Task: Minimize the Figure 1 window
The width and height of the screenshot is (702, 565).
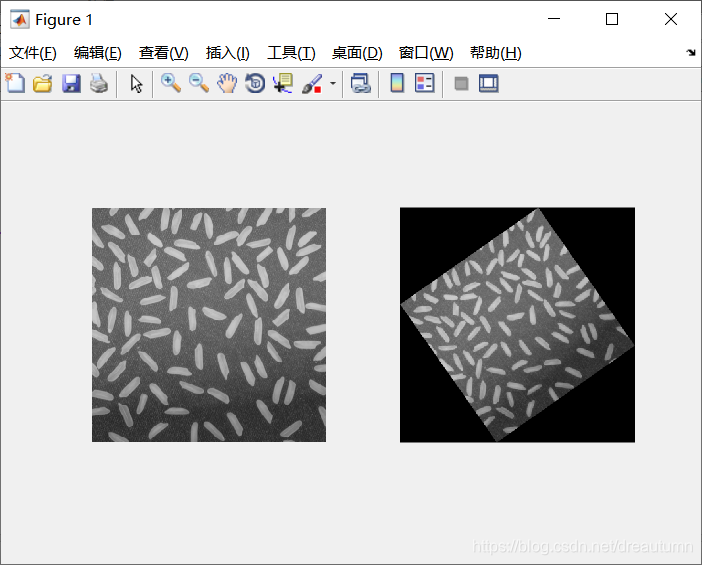Action: coord(554,19)
